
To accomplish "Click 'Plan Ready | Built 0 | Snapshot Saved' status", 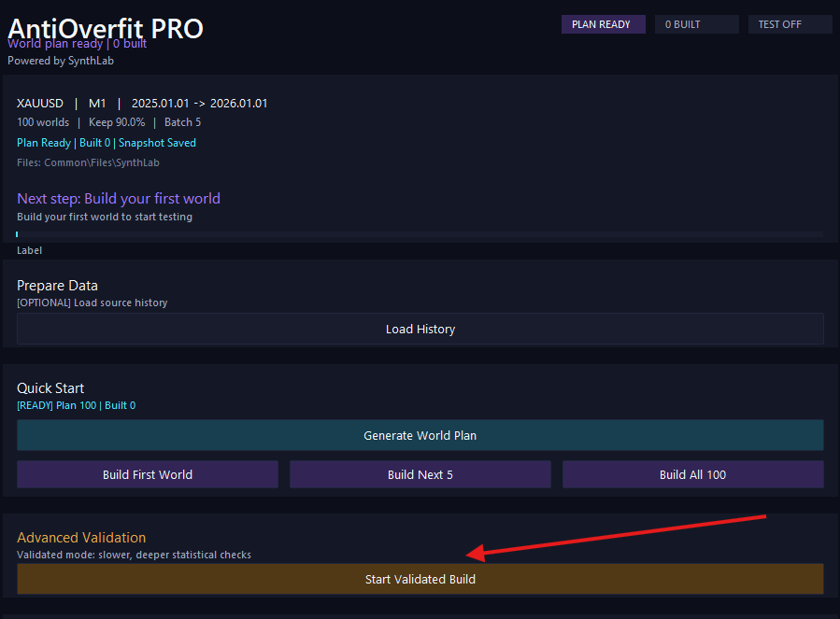I will click(x=107, y=143).
